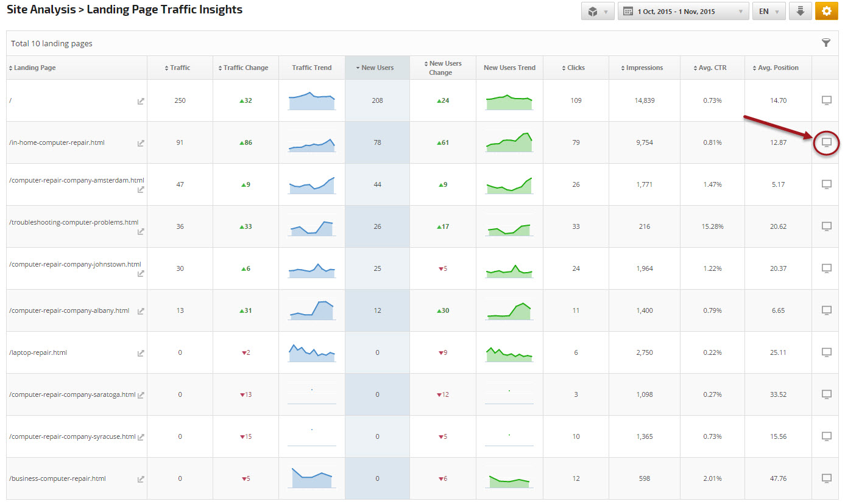Sort by Avg. CTR column header

(x=712, y=68)
